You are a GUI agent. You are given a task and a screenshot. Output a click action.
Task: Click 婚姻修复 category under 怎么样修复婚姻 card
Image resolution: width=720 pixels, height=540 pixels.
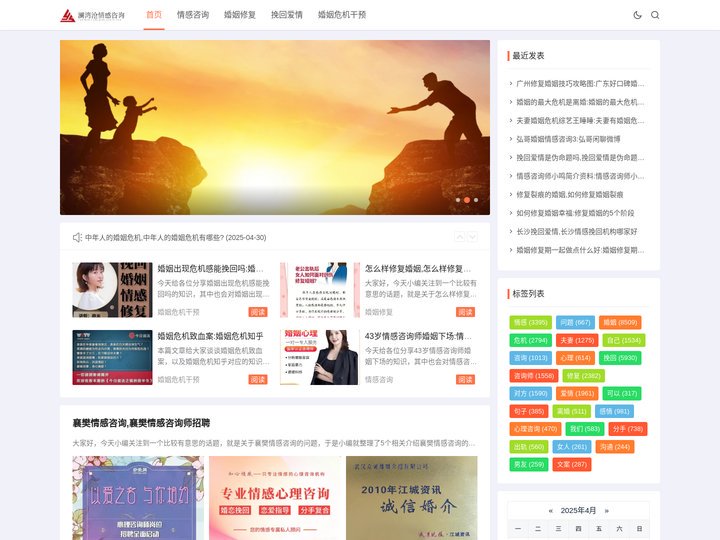379,312
